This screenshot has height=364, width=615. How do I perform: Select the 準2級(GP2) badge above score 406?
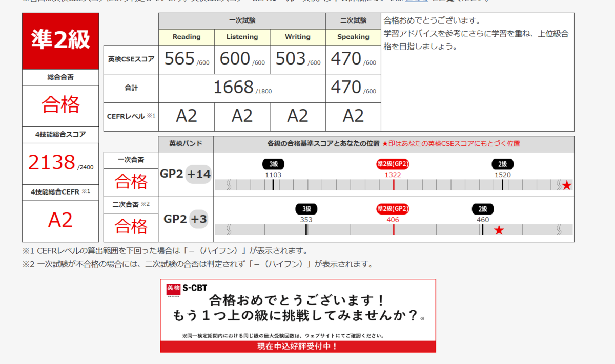[393, 209]
